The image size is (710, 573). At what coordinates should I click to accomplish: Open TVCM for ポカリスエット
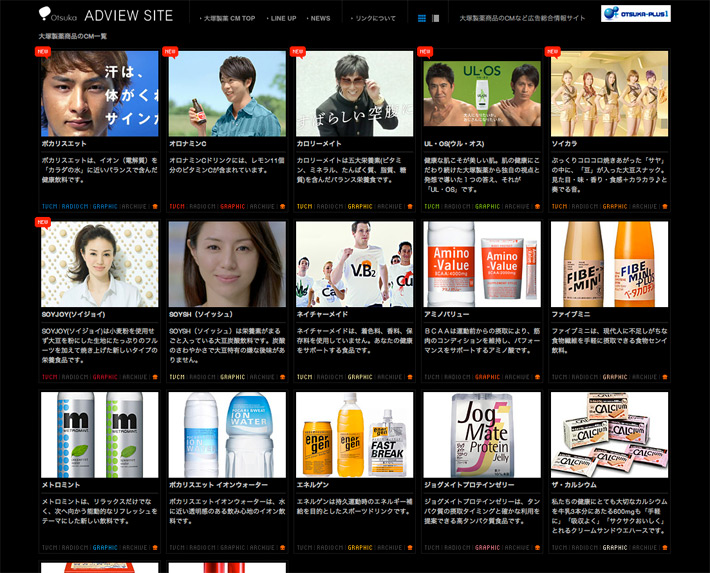[50, 207]
